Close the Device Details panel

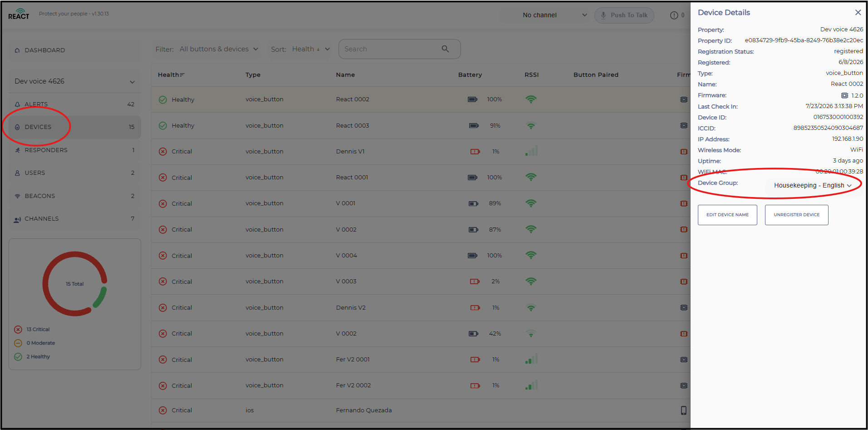tap(858, 13)
